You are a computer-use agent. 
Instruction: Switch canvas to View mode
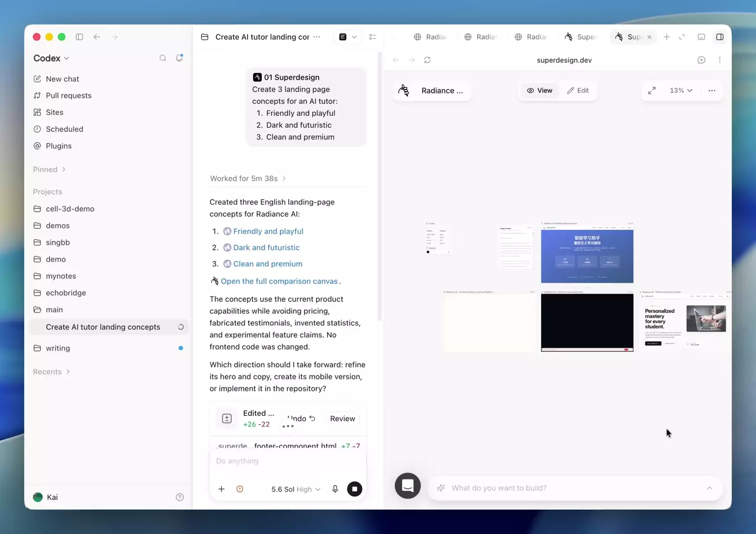[x=540, y=90]
